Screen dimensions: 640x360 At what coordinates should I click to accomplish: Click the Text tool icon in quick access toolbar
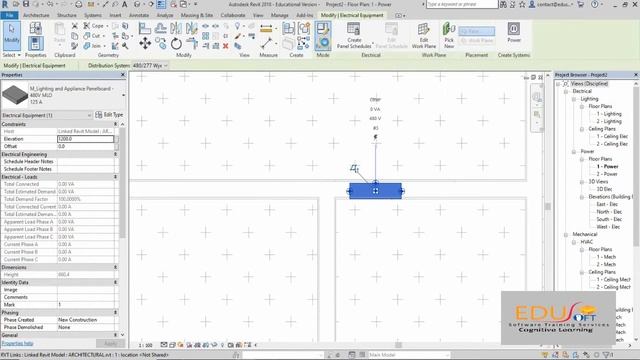(x=124, y=4)
